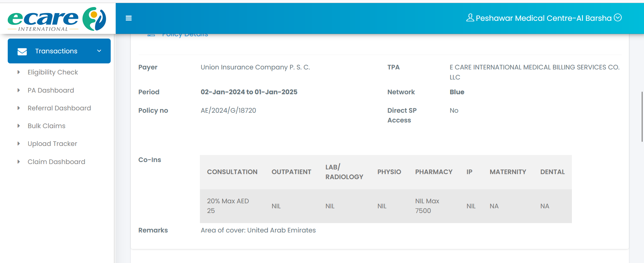Click the policy number AE/2024/G/18720
The width and height of the screenshot is (644, 263).
(x=228, y=110)
